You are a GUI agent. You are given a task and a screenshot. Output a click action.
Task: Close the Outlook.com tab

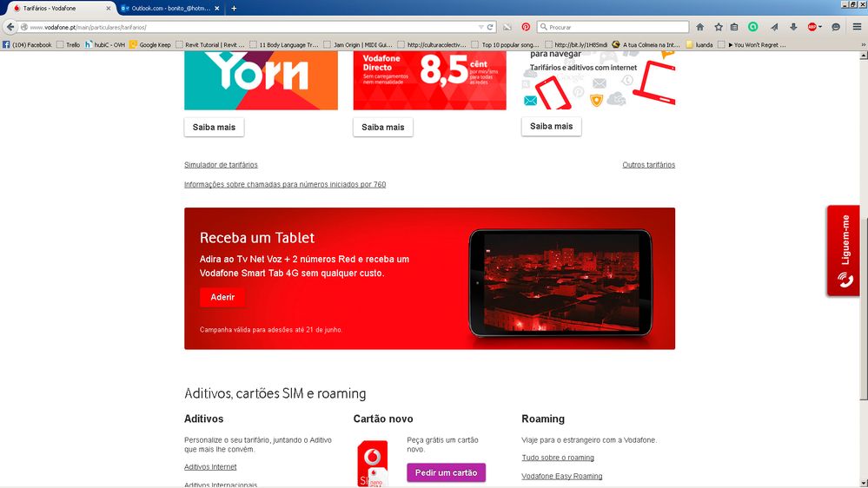pyautogui.click(x=217, y=9)
